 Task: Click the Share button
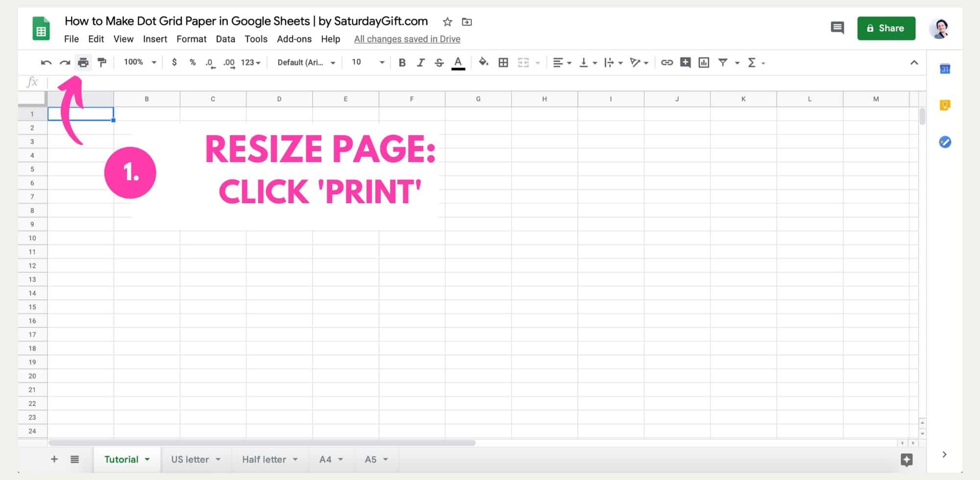[x=886, y=28]
